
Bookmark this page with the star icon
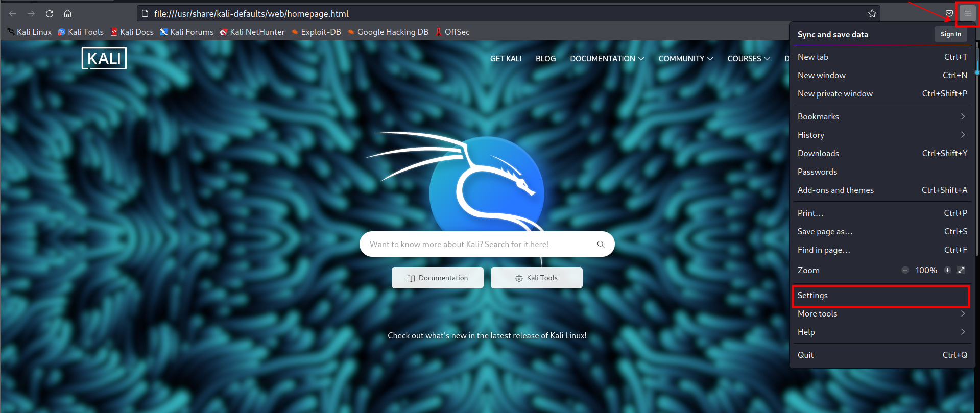[x=872, y=14]
